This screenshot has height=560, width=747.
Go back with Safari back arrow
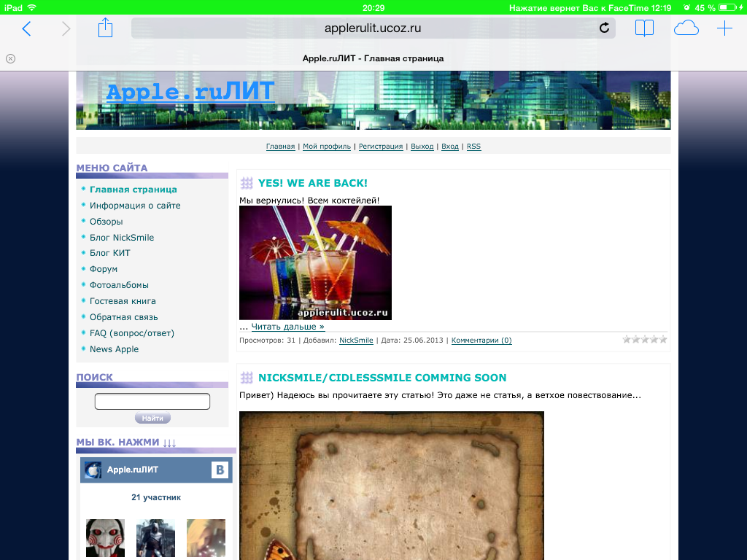[27, 28]
